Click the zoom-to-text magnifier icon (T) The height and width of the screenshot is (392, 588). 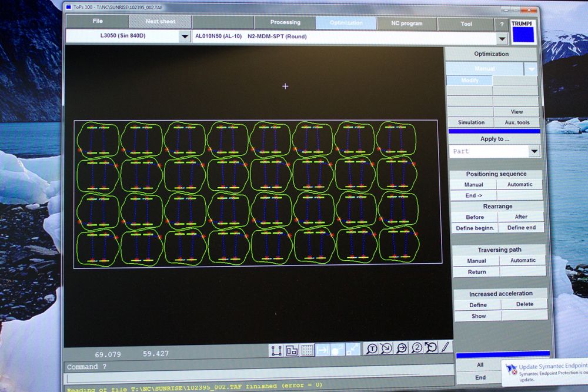coord(372,349)
